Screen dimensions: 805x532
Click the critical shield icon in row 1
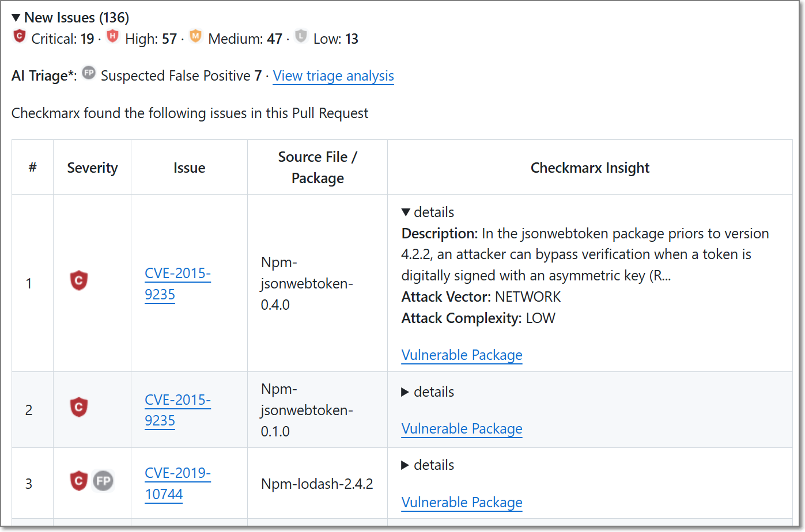coord(79,280)
